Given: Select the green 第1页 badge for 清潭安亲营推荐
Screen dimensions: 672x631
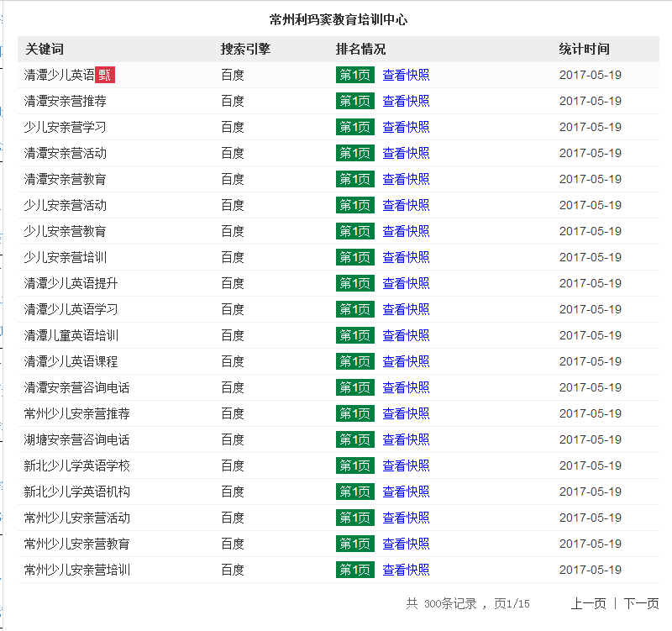Looking at the screenshot, I should pos(354,101).
